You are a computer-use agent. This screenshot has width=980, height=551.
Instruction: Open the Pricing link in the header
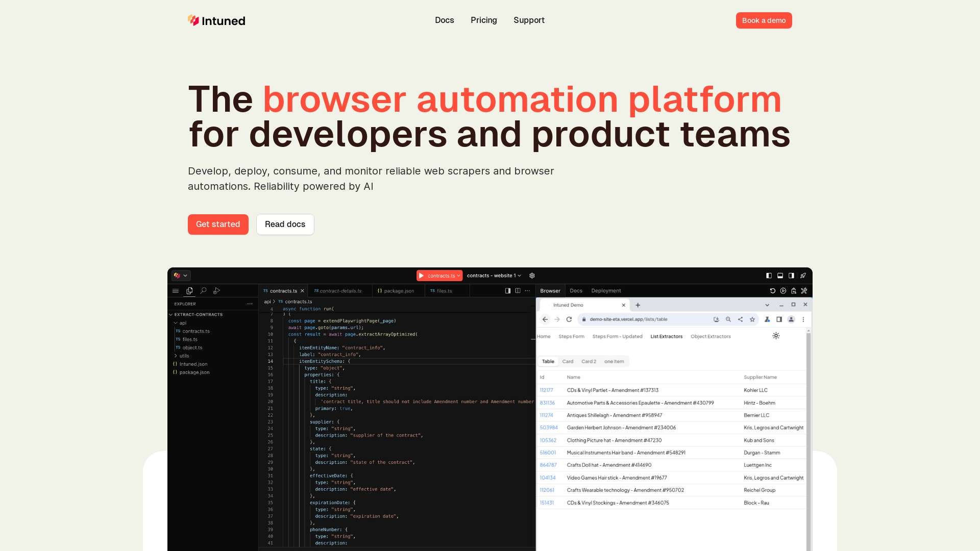click(484, 20)
